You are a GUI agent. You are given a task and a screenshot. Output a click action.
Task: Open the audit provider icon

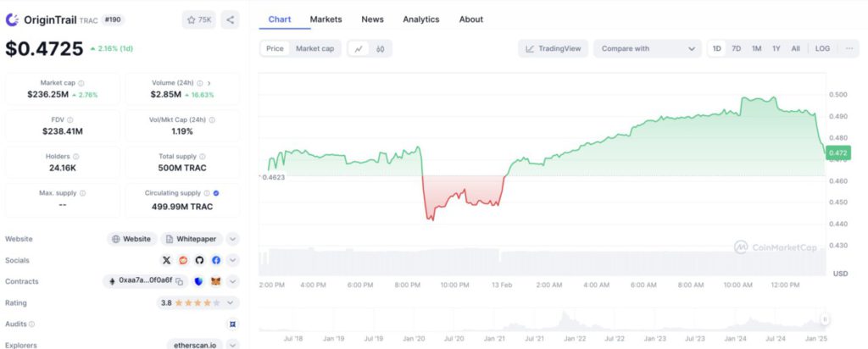coord(233,324)
